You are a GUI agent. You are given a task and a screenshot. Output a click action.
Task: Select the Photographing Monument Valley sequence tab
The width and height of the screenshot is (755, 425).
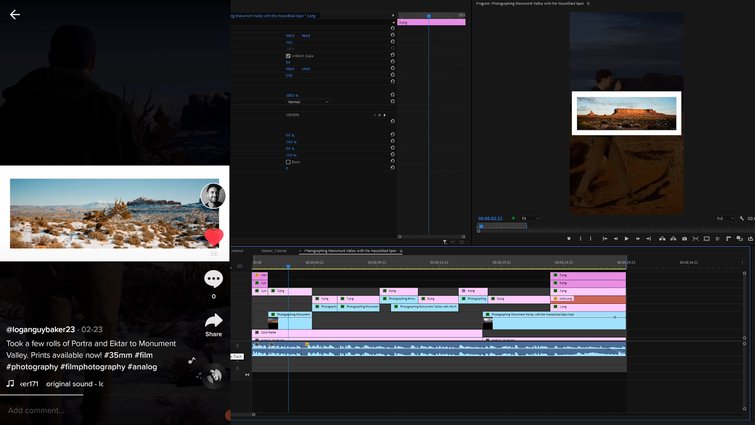[350, 251]
